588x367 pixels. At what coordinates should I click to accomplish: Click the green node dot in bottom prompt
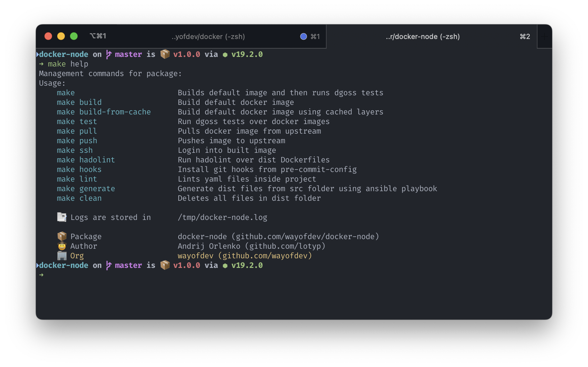(x=225, y=266)
